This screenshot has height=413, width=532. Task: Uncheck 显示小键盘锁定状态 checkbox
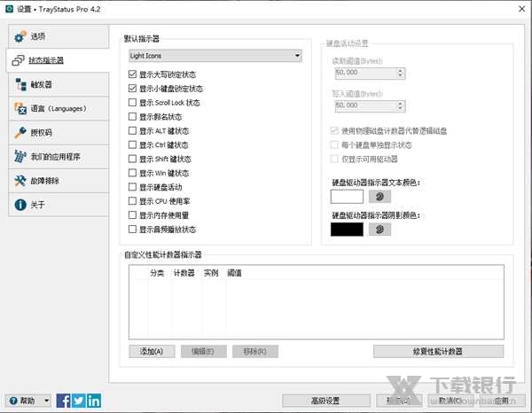(x=132, y=89)
